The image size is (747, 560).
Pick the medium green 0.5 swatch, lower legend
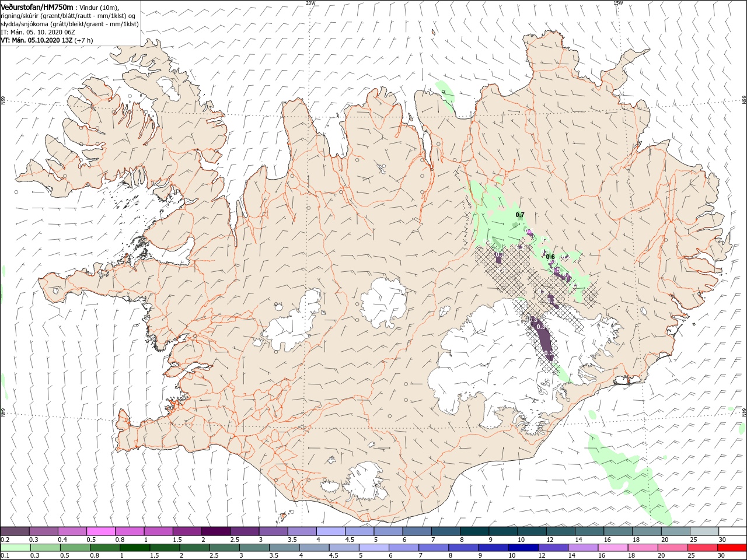(75, 548)
